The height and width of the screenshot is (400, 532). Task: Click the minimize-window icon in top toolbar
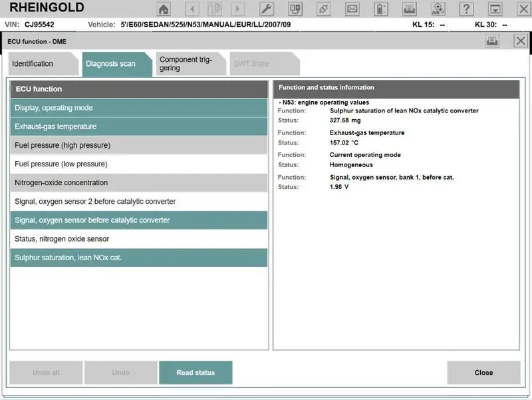point(495,9)
